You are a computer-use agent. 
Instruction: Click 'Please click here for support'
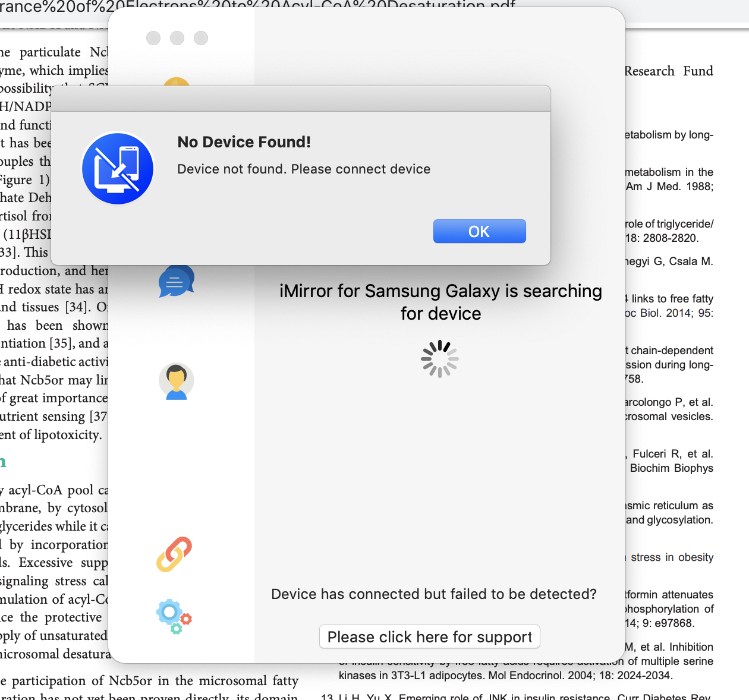click(x=430, y=637)
